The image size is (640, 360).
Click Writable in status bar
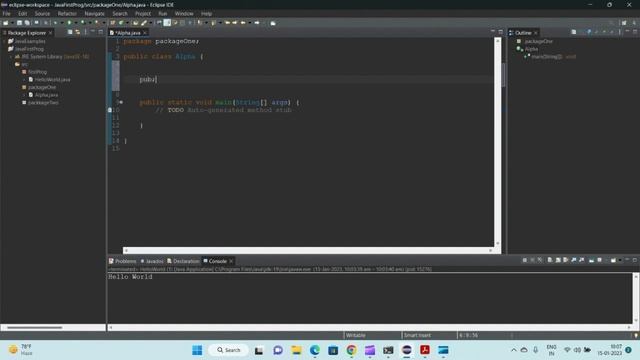(x=356, y=336)
